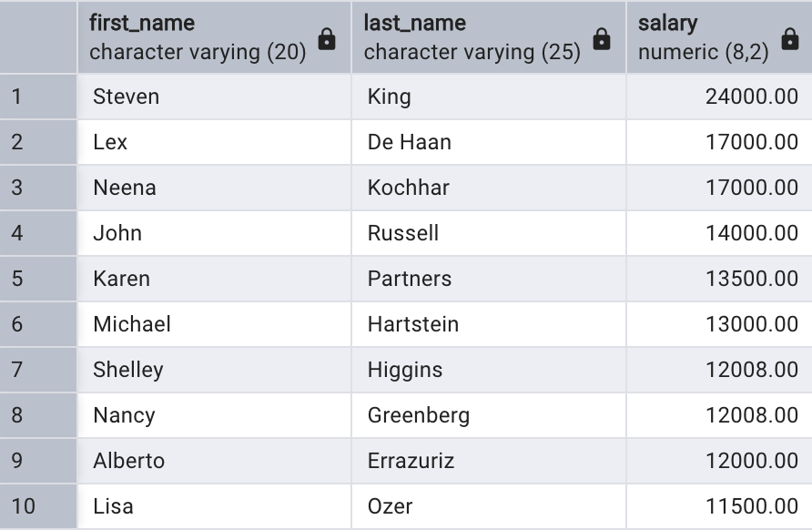Select the last_name column header
Screen dimensions: 812x530
(489, 37)
